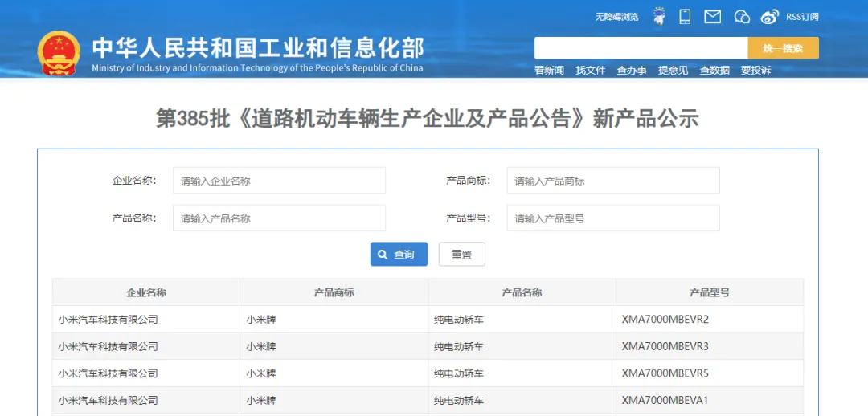Click the 企业名称 column header
This screenshot has height=416, width=868.
click(x=146, y=292)
